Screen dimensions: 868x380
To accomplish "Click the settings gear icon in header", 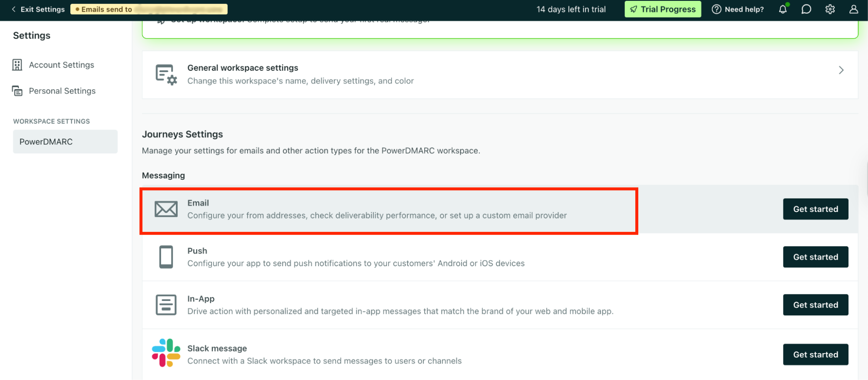I will pyautogui.click(x=830, y=9).
